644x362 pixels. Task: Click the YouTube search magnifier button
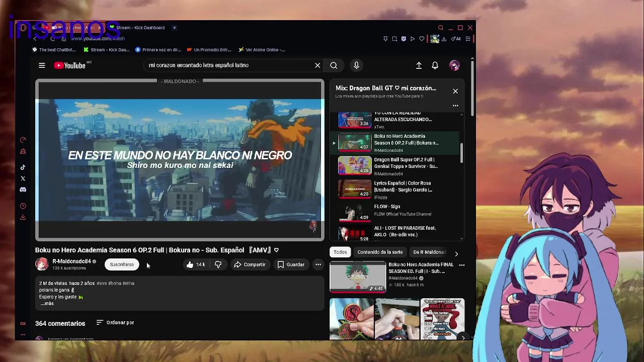[x=334, y=65]
